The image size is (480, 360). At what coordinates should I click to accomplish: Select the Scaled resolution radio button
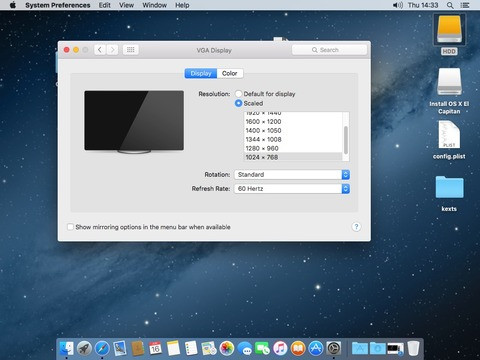pos(238,103)
